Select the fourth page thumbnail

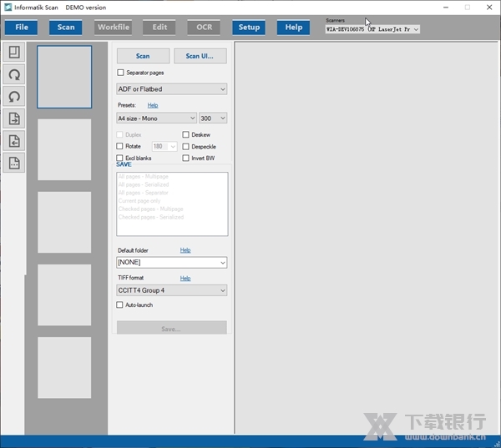[x=64, y=295]
